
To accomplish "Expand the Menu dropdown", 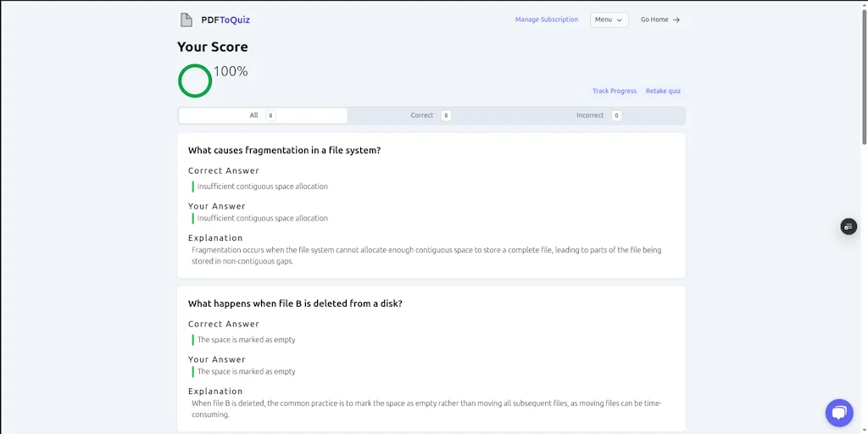I will 609,19.
